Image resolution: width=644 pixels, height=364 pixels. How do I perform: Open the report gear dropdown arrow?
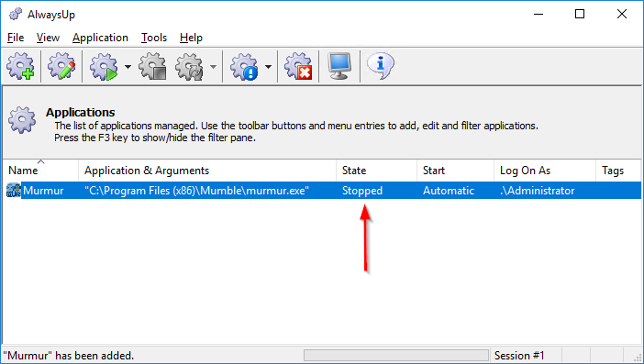tap(268, 67)
